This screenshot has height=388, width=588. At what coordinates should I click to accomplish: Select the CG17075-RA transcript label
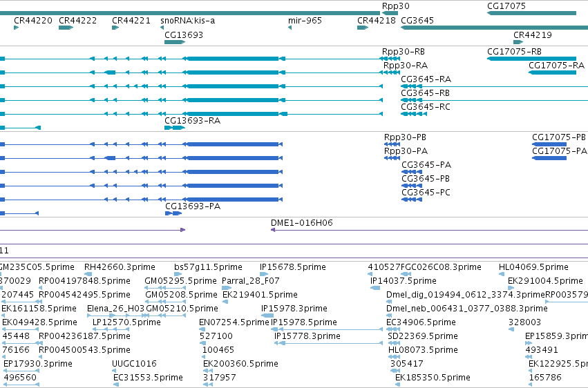click(556, 66)
